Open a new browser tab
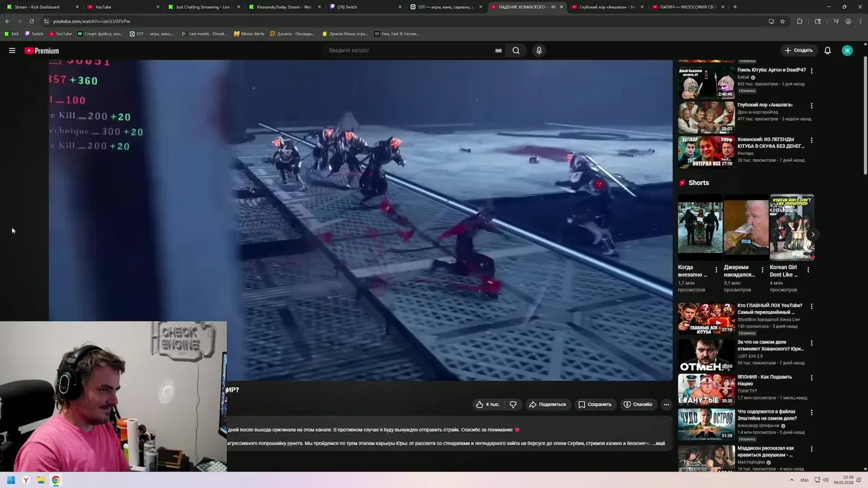 coord(735,7)
